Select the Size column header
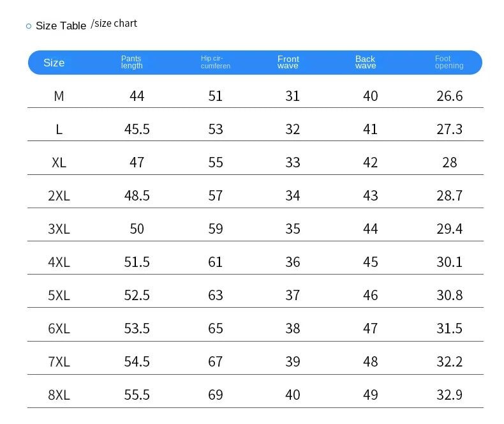 tap(54, 63)
